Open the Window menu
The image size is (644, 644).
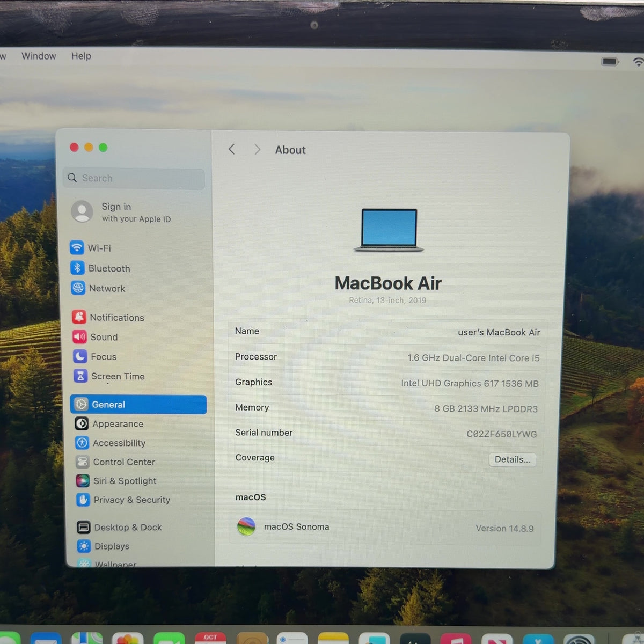(39, 56)
